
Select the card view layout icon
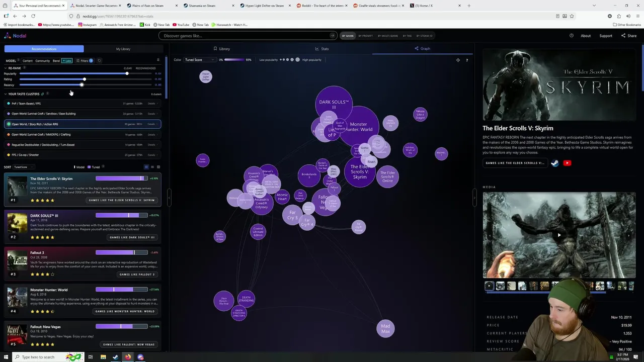[146, 167]
